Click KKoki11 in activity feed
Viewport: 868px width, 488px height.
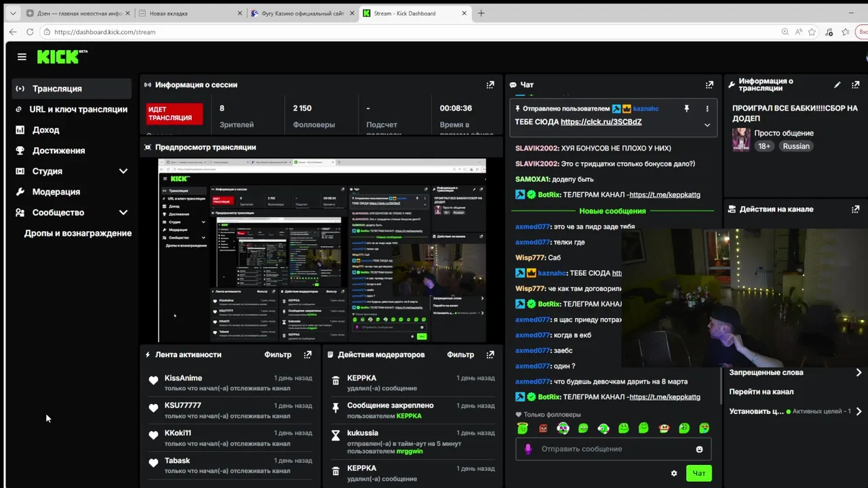click(178, 433)
